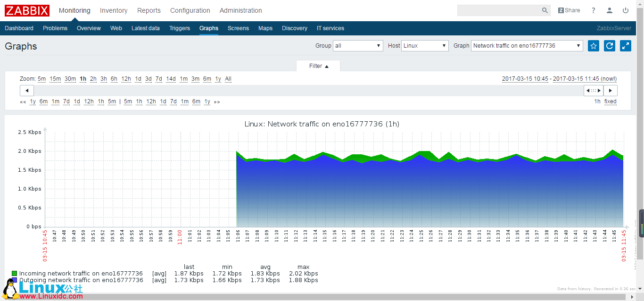The height and width of the screenshot is (301, 644).
Task: Open the Host dropdown showing Linux
Action: click(424, 46)
